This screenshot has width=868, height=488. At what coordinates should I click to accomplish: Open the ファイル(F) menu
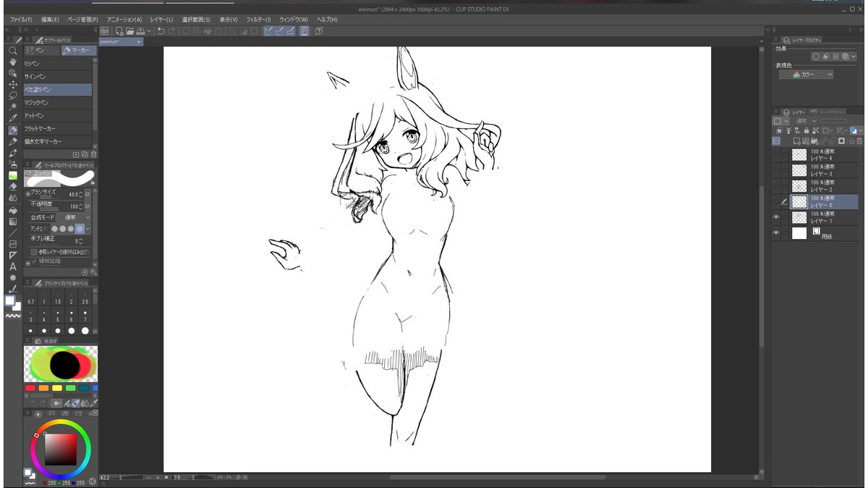20,20
